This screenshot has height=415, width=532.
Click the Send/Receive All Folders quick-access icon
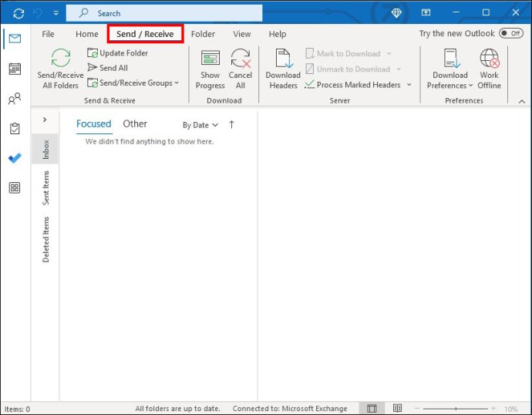pos(19,13)
